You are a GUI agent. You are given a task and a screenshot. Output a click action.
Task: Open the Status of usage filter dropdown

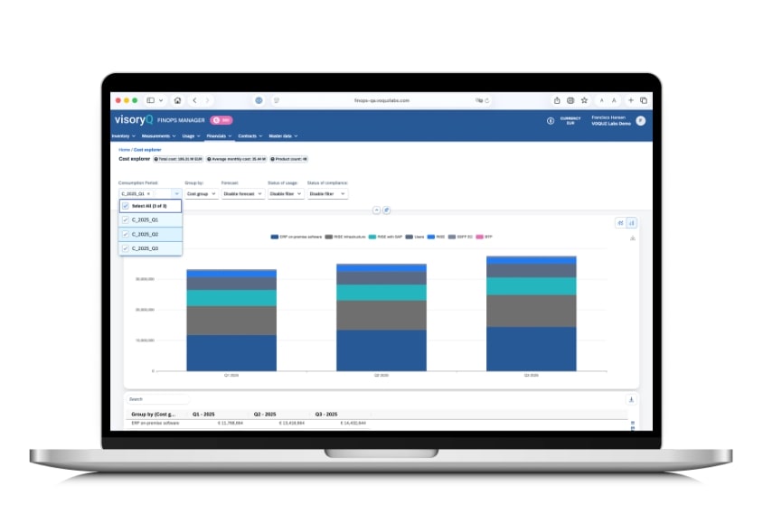(x=286, y=194)
